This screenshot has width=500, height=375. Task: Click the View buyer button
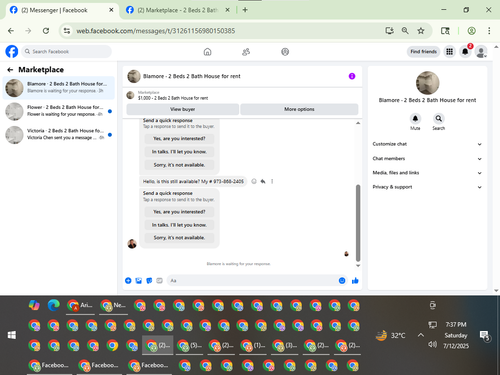(x=183, y=109)
